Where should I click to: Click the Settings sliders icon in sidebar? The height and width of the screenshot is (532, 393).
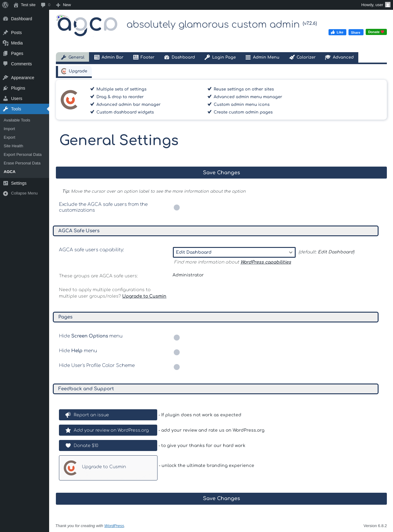(x=6, y=183)
